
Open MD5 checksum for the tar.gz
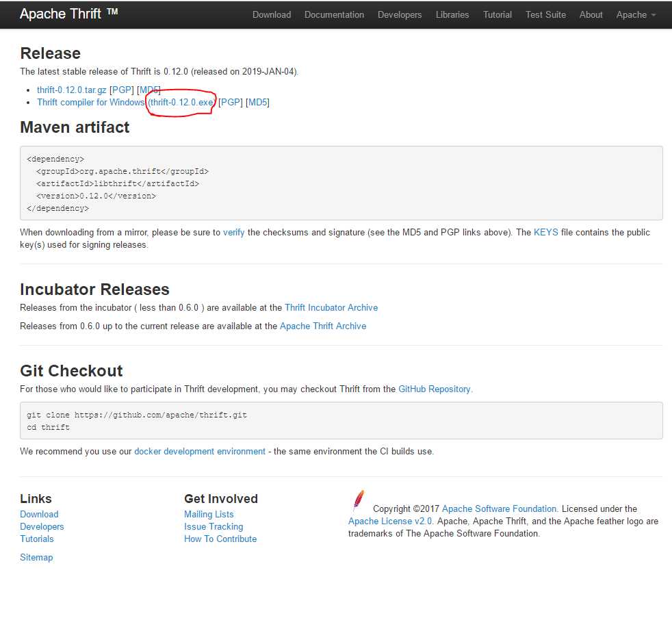[x=148, y=90]
